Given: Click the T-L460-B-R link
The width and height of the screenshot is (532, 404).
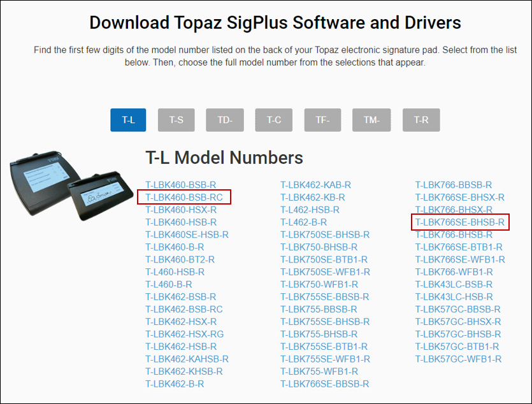Looking at the screenshot, I should (x=169, y=285).
